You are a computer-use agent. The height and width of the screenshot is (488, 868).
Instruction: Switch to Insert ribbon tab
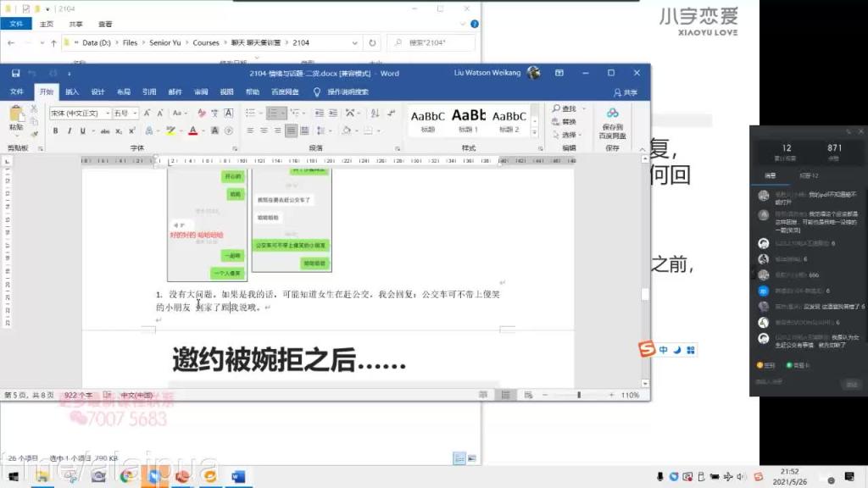[x=72, y=91]
